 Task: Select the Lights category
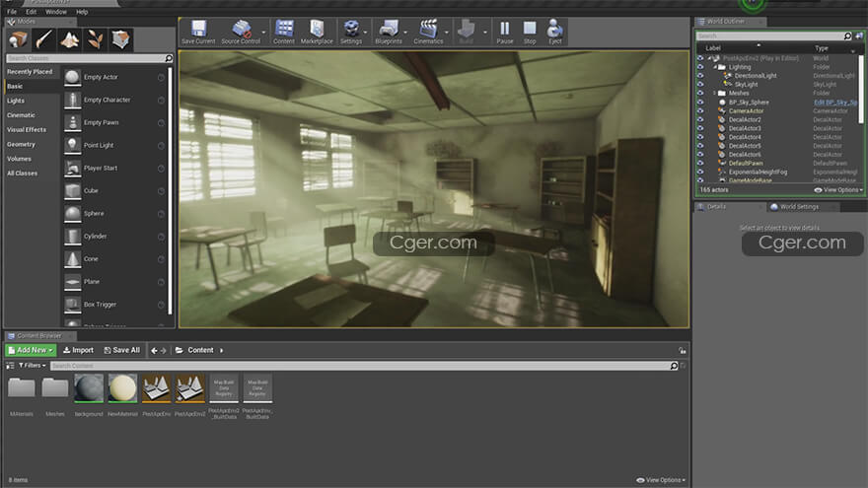(16, 101)
